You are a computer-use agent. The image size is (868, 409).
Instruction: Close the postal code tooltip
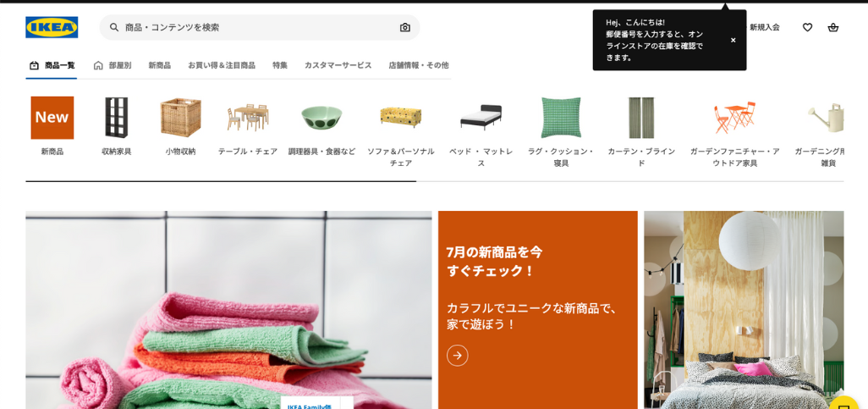(733, 41)
